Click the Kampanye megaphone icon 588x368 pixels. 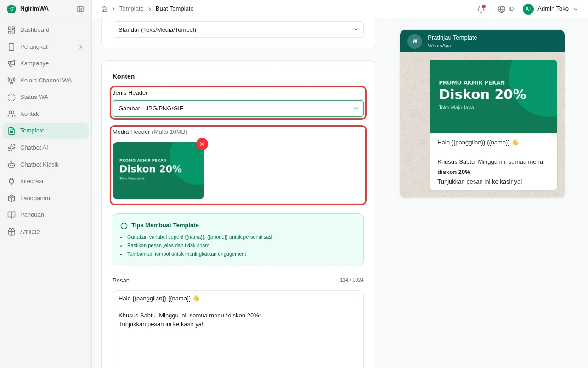click(11, 63)
